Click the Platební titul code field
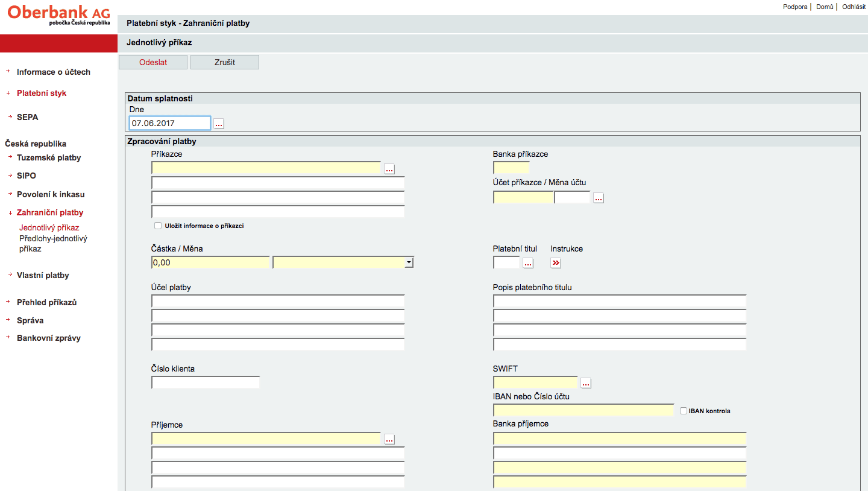 tap(506, 262)
